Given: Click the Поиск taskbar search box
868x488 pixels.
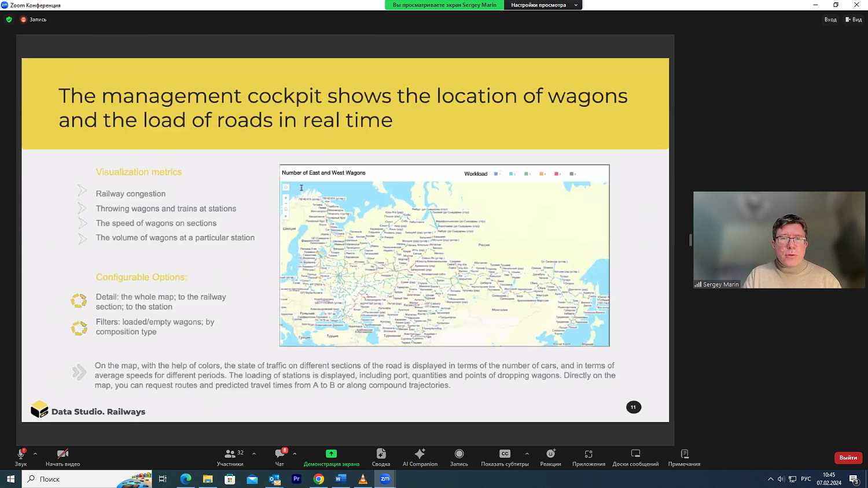Looking at the screenshot, I should click(x=87, y=479).
